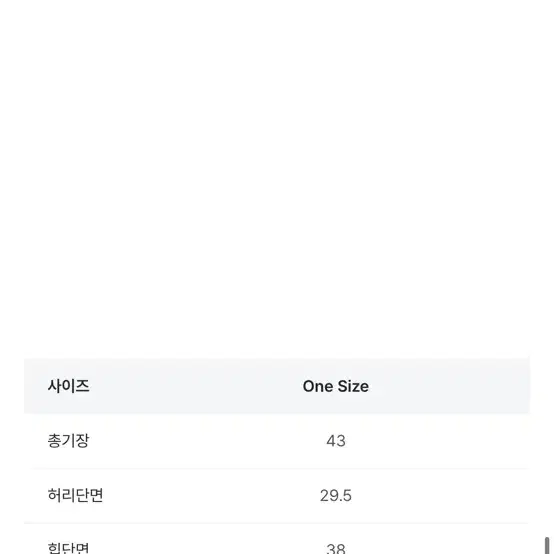This screenshot has width=554, height=554.
Task: Select the 38 hip measurement value
Action: 336,548
